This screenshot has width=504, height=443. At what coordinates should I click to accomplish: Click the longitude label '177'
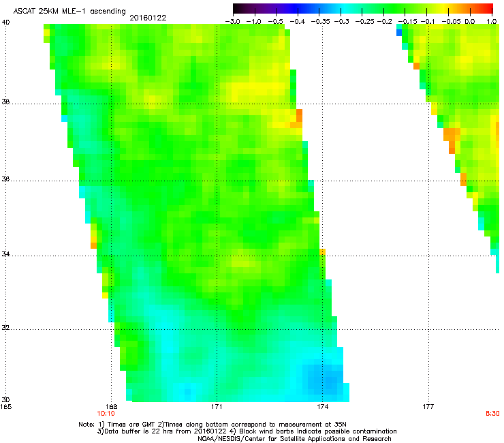click(428, 407)
